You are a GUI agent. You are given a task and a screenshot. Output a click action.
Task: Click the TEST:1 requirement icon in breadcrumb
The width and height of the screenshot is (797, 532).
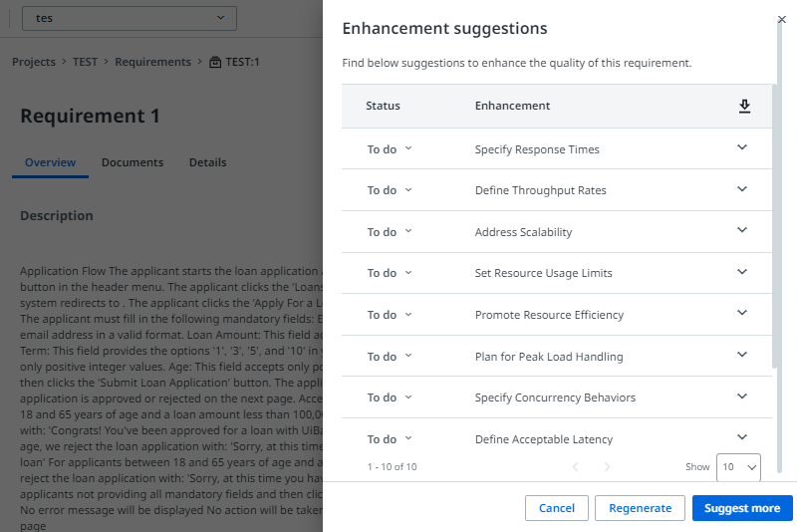click(x=215, y=62)
